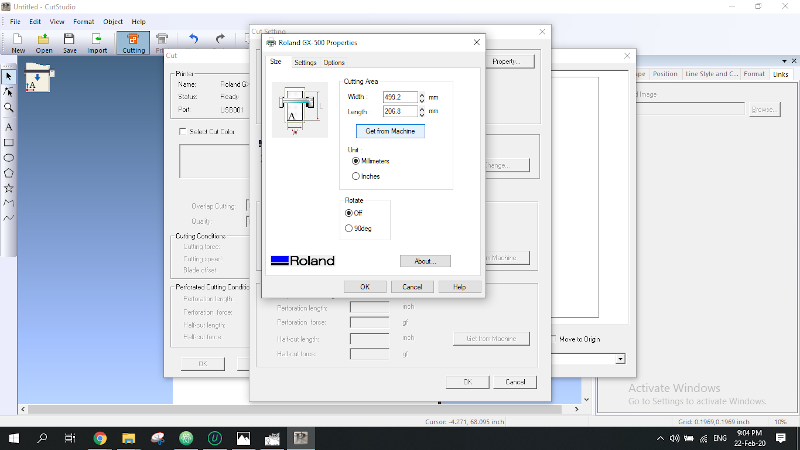Image resolution: width=800 pixels, height=450 pixels.
Task: Select the Ellipse tool
Action: (x=9, y=158)
